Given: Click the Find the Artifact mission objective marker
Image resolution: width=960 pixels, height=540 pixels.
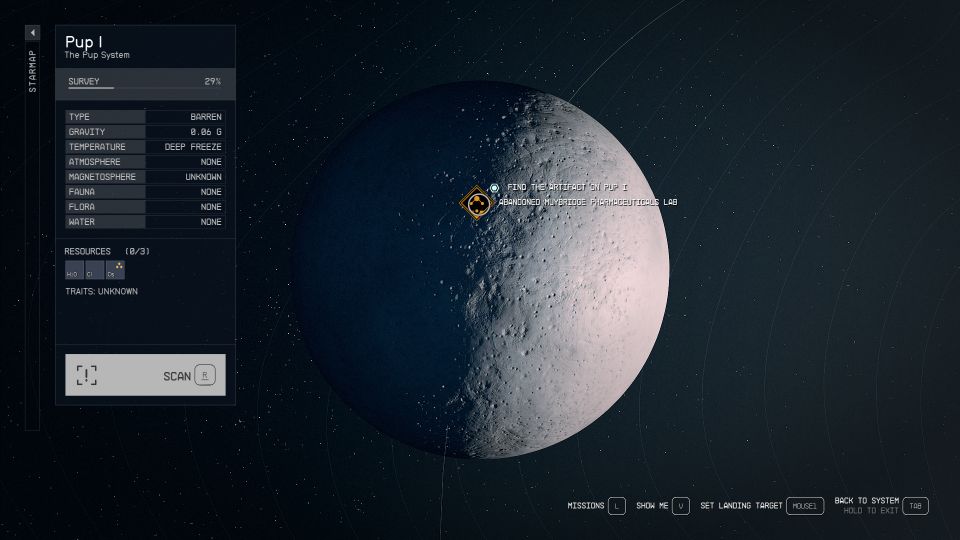Looking at the screenshot, I should 494,188.
